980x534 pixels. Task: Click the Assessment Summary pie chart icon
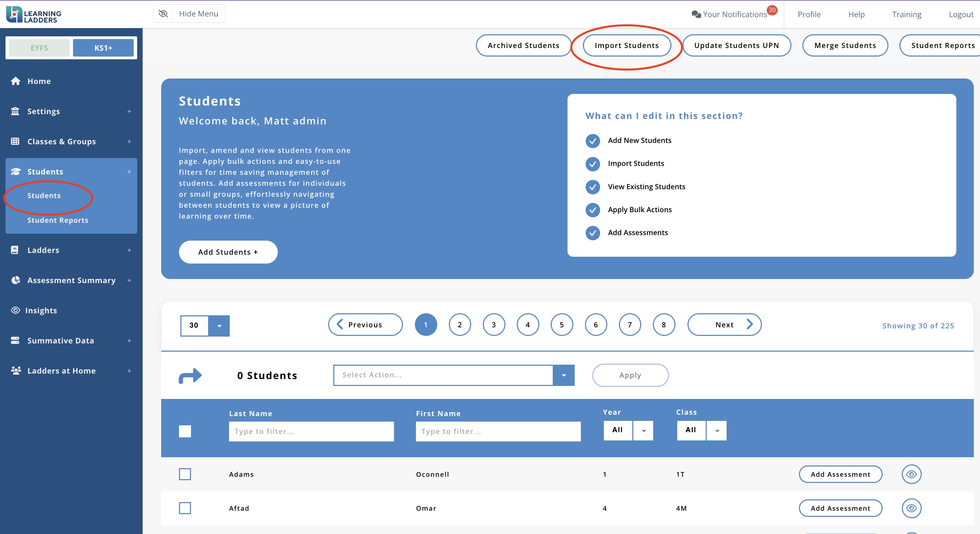click(x=15, y=280)
